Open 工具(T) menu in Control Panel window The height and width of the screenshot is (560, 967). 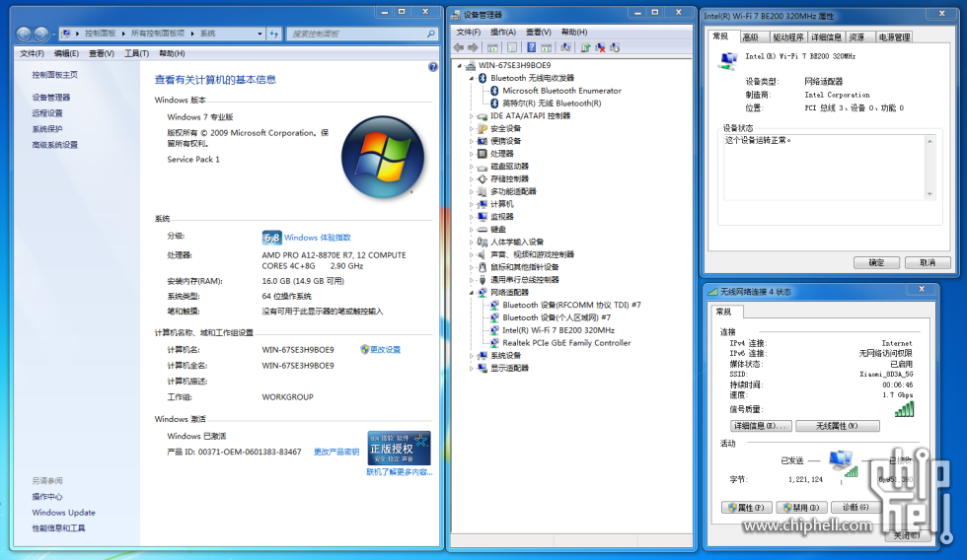(x=136, y=53)
